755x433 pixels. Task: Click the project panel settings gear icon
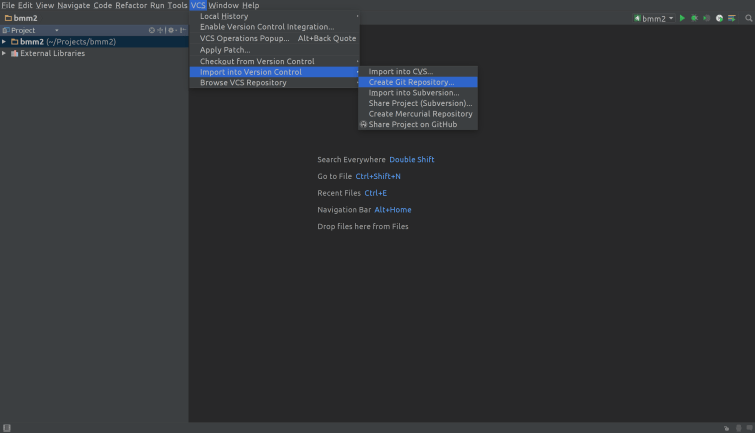[171, 30]
